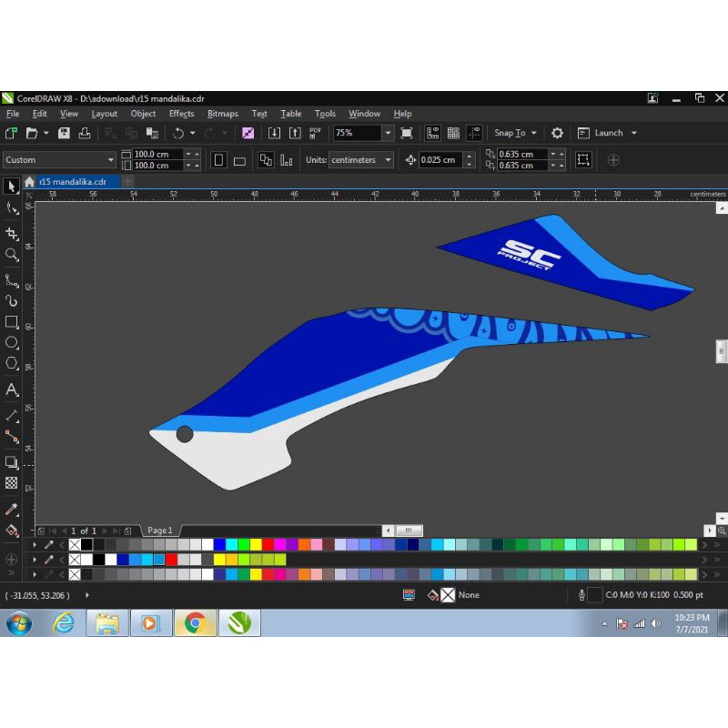Open the Transparency tool
The width and height of the screenshot is (728, 728).
[x=11, y=483]
